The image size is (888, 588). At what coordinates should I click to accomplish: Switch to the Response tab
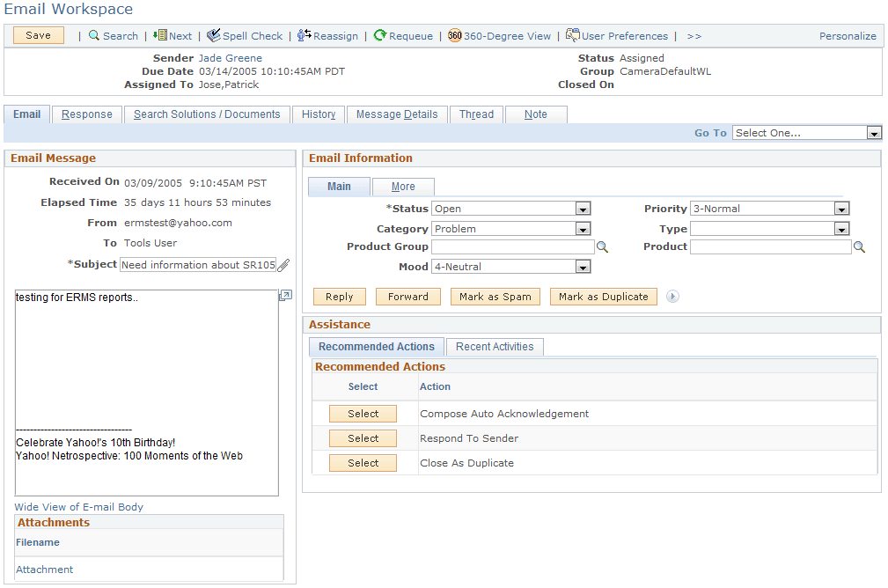pyautogui.click(x=86, y=114)
